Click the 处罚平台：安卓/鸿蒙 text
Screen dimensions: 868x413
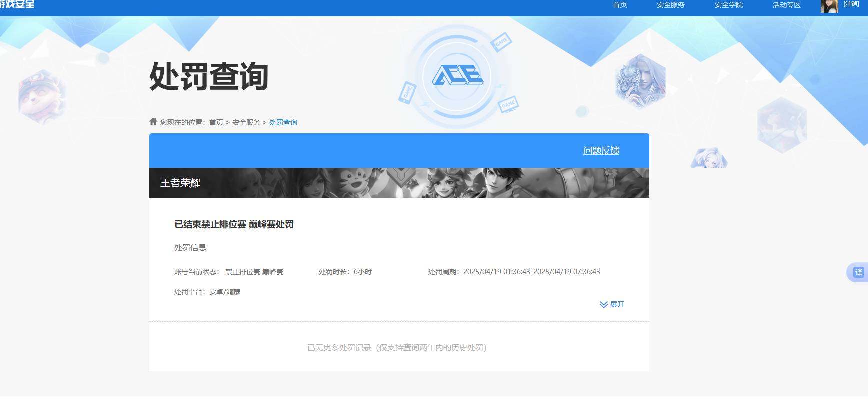[x=207, y=292]
